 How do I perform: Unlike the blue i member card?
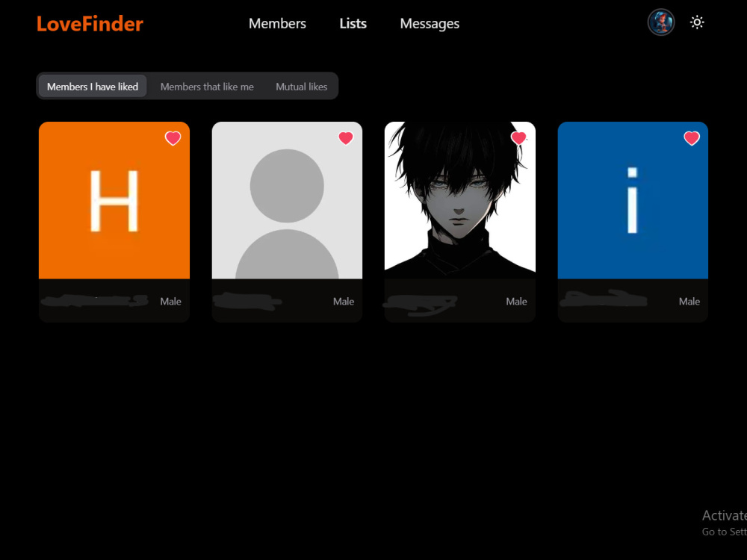coord(692,138)
